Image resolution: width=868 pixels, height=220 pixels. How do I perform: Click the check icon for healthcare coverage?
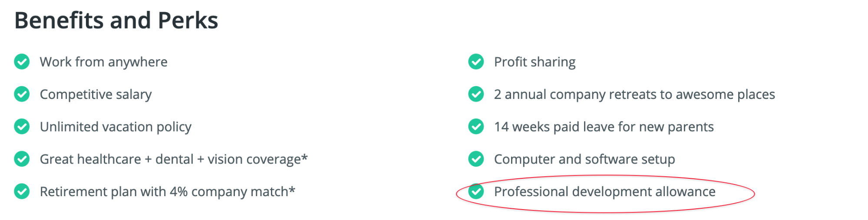(22, 159)
